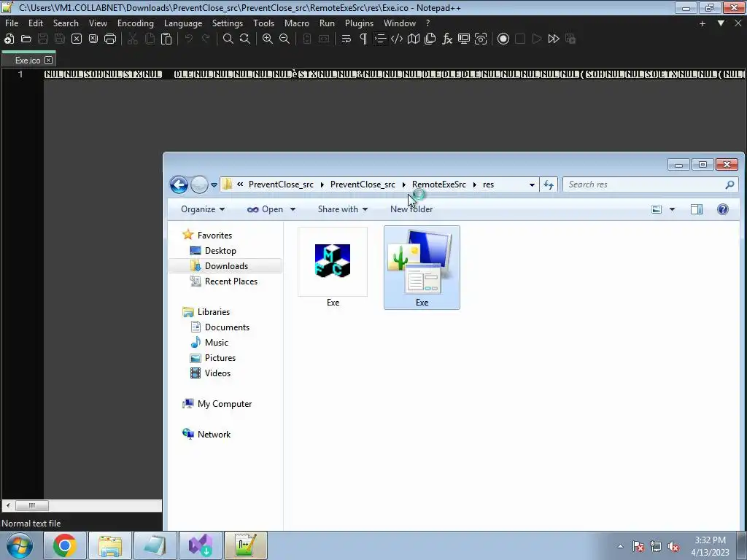Open the Search menu
747x560 pixels.
tap(66, 23)
